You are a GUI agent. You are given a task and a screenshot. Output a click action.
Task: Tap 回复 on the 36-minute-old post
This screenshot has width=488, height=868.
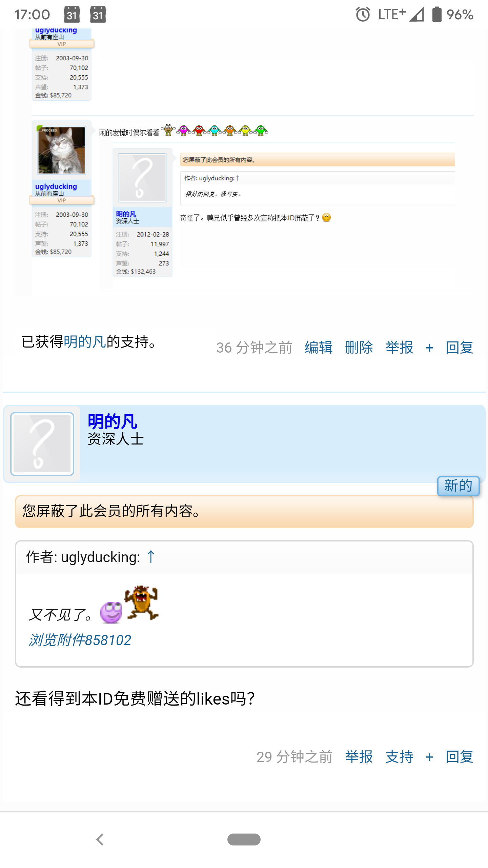click(x=460, y=348)
